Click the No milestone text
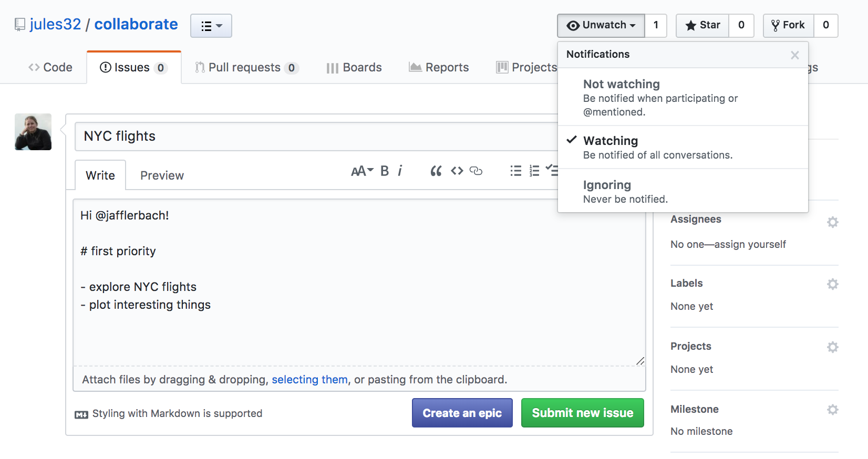The width and height of the screenshot is (868, 459). point(701,431)
